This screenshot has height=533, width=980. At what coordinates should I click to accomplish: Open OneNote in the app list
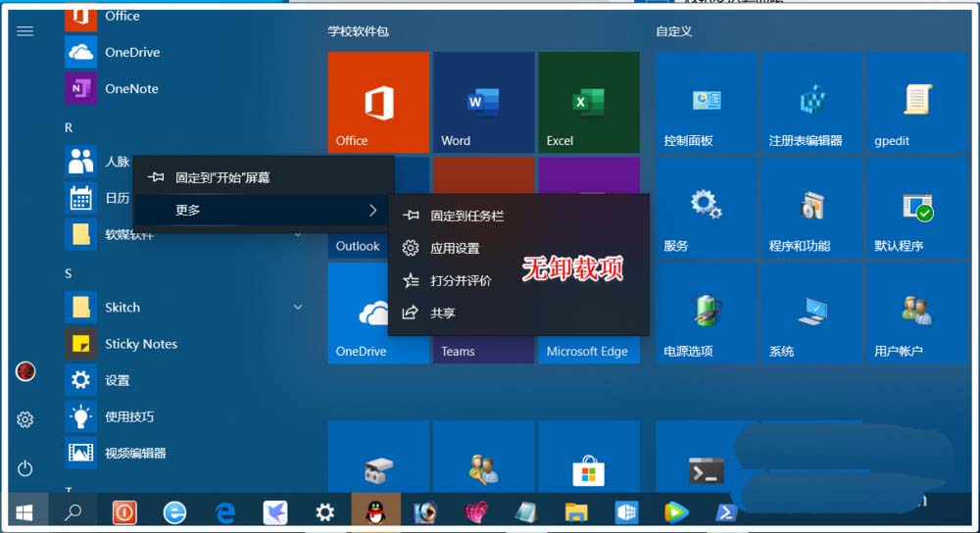coord(184,88)
